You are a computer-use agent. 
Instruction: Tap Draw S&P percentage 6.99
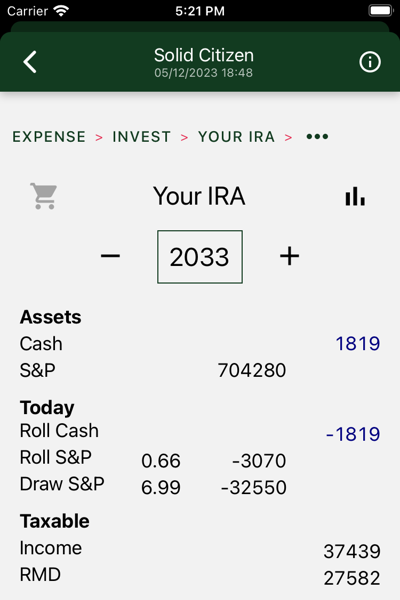(161, 488)
